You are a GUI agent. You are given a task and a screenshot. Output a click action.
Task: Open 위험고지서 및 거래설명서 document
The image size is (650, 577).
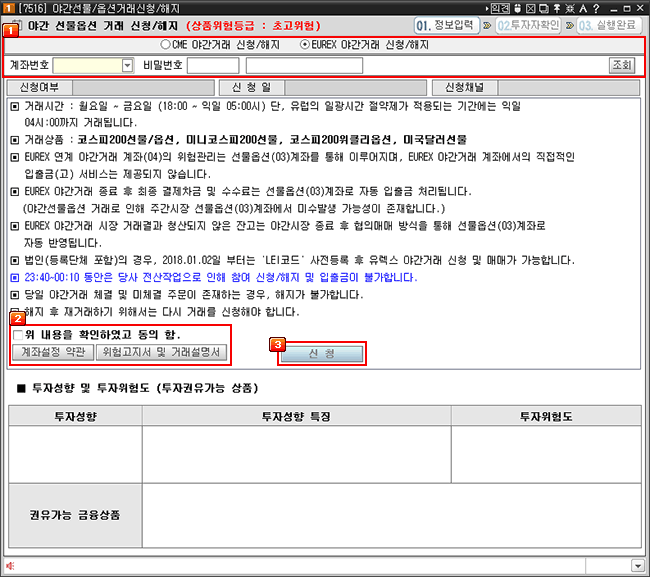tap(163, 352)
